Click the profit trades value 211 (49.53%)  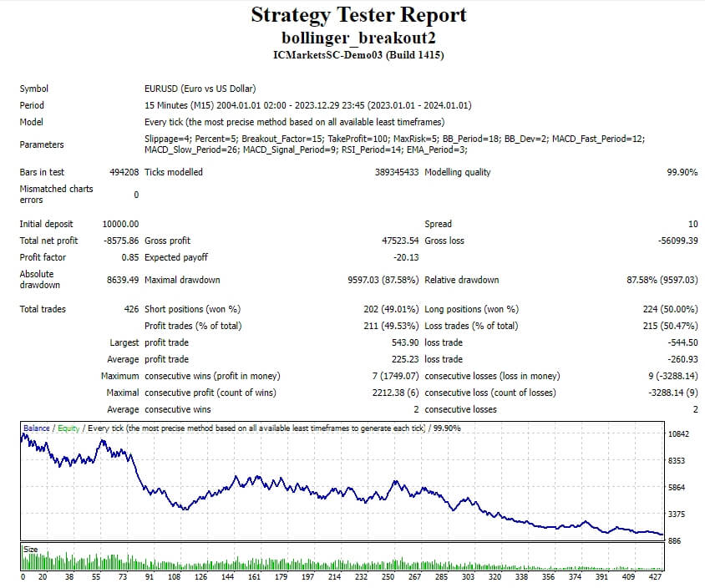pos(391,326)
